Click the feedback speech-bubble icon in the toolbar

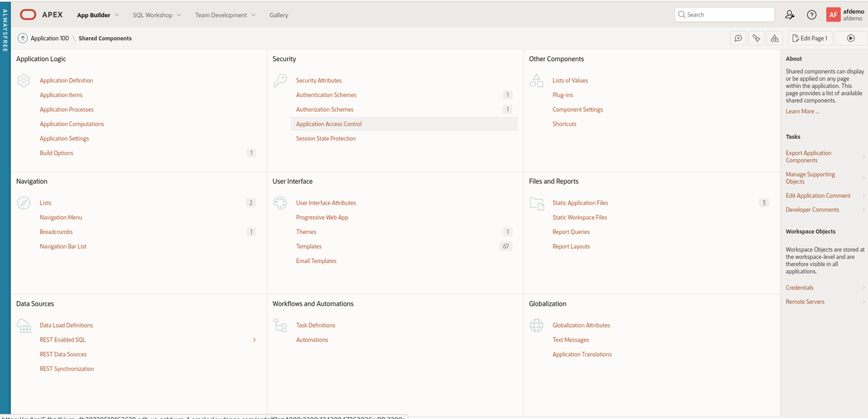(738, 38)
